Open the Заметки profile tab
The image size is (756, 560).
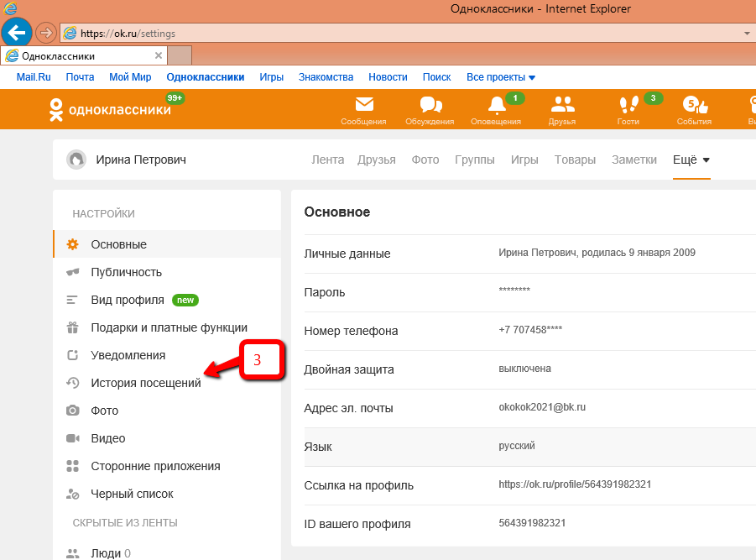(634, 160)
